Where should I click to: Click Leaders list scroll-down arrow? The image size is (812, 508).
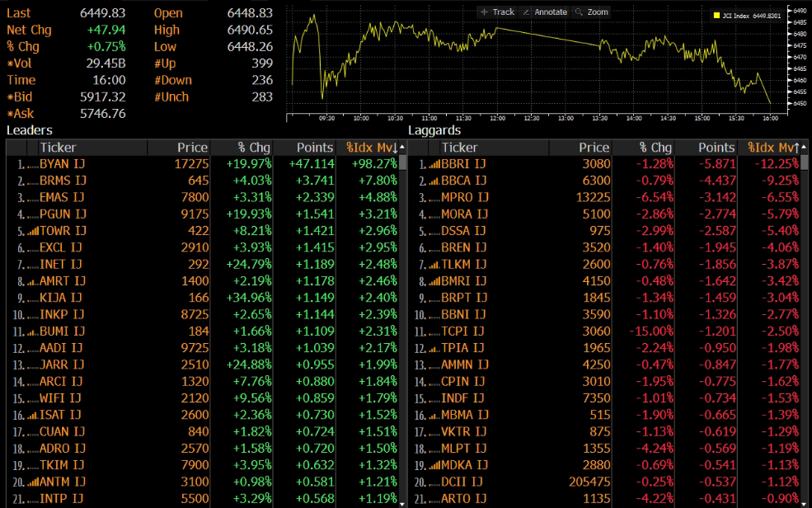(402, 503)
